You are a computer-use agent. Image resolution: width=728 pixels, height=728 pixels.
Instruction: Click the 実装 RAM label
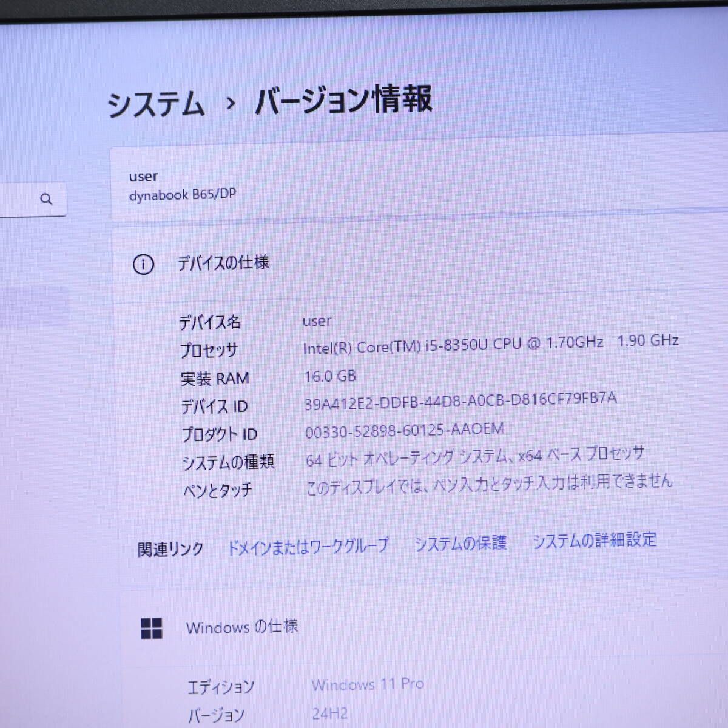(215, 379)
